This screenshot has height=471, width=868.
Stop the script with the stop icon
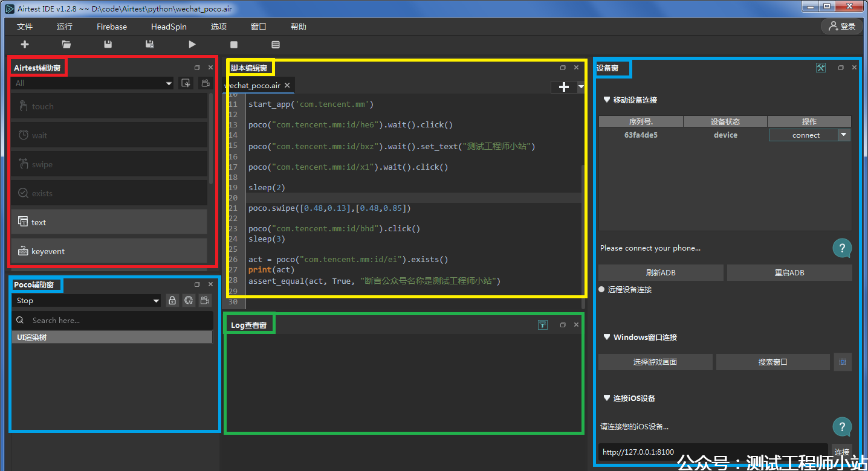pos(234,44)
